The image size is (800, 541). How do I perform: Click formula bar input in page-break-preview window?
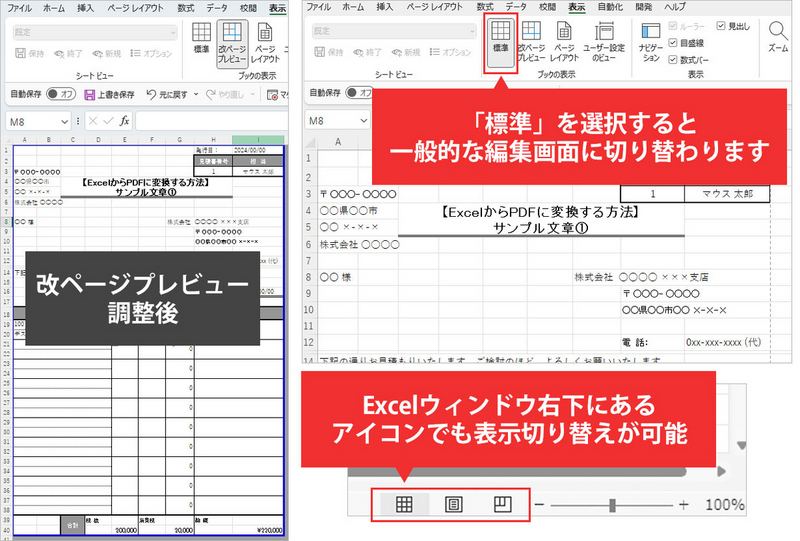click(212, 121)
